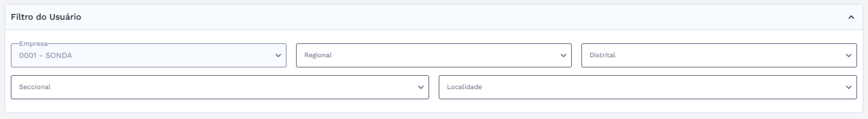Click the Distrital placeholder text

602,55
